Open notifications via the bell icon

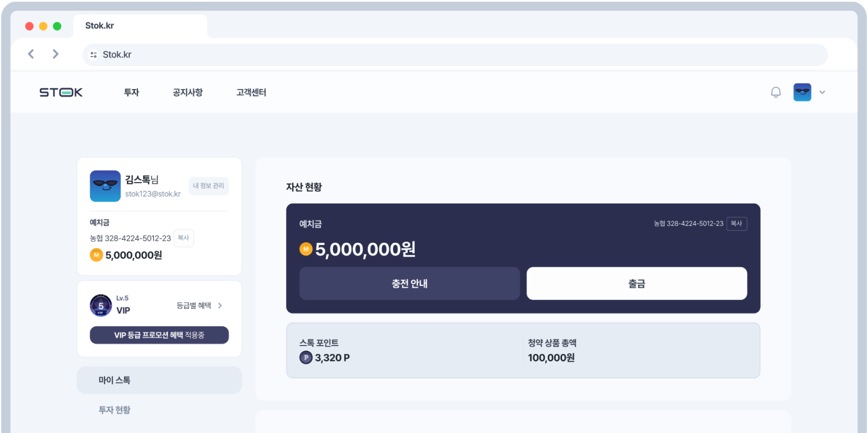click(776, 92)
